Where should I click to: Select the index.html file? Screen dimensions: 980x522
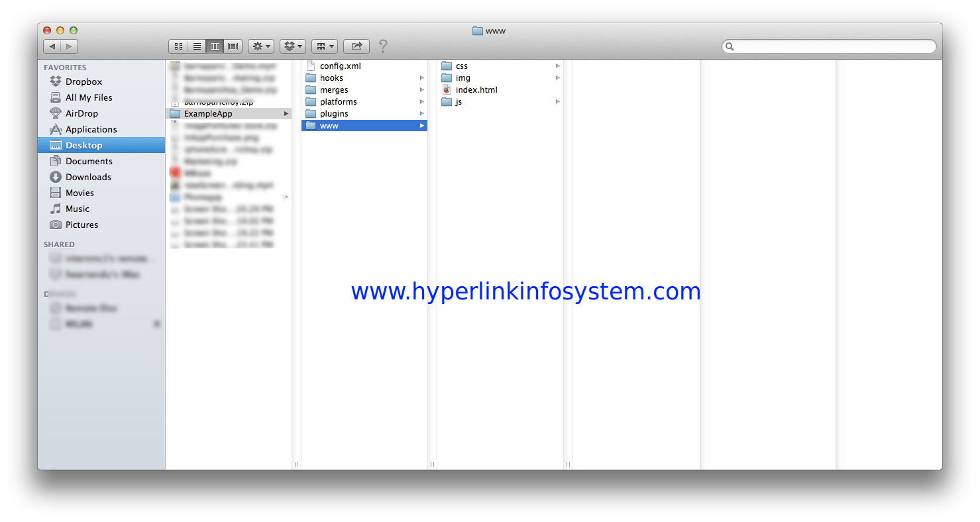[500, 90]
